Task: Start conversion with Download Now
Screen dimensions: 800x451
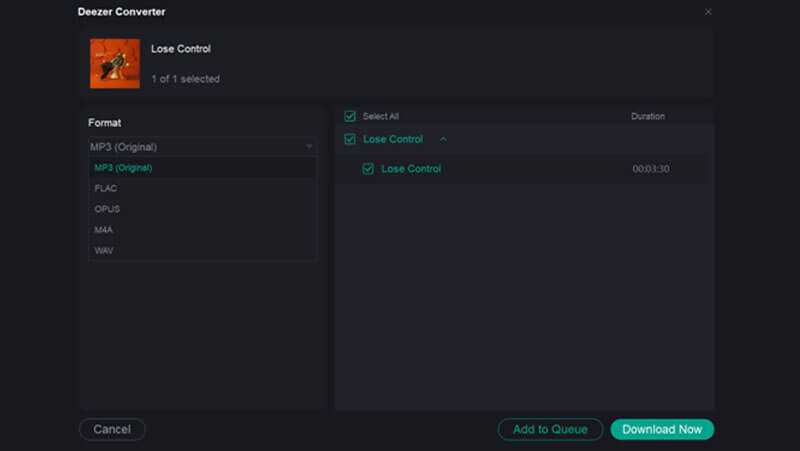Action: click(x=662, y=429)
